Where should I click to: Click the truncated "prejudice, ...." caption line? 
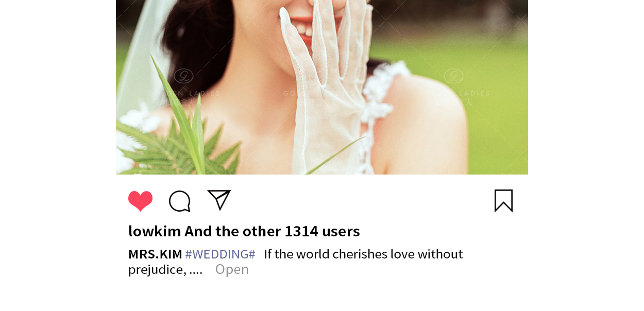pyautogui.click(x=165, y=270)
